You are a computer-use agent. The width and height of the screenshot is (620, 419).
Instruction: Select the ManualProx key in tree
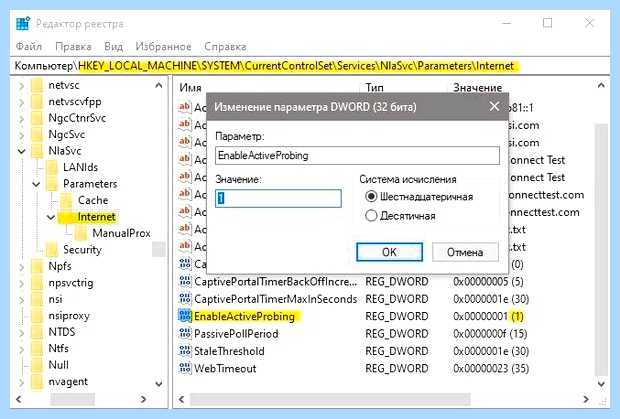point(121,233)
